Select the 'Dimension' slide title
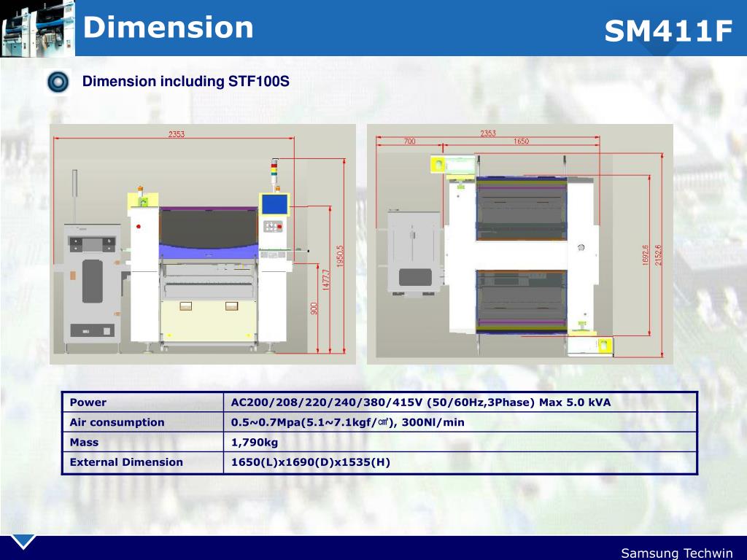 [x=168, y=27]
